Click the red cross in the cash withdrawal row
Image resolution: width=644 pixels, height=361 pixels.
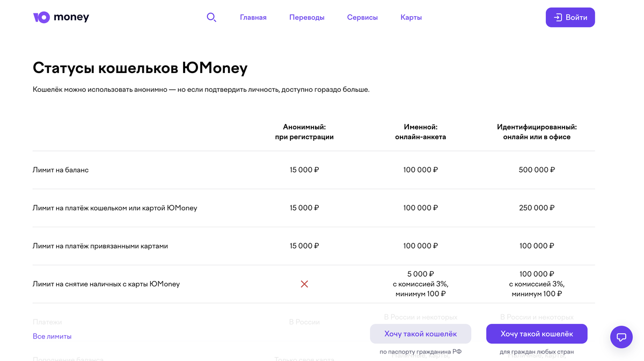point(304,284)
